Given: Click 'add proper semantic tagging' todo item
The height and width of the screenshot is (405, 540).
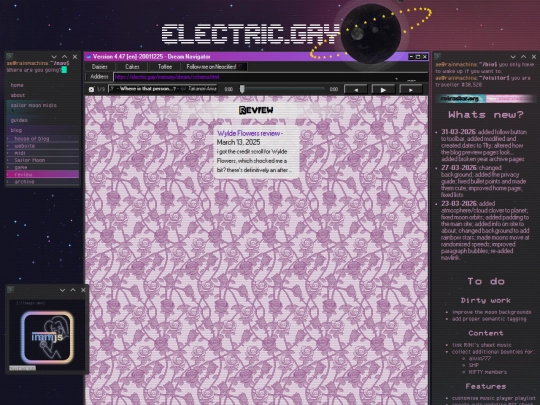Looking at the screenshot, I should pyautogui.click(x=489, y=319).
